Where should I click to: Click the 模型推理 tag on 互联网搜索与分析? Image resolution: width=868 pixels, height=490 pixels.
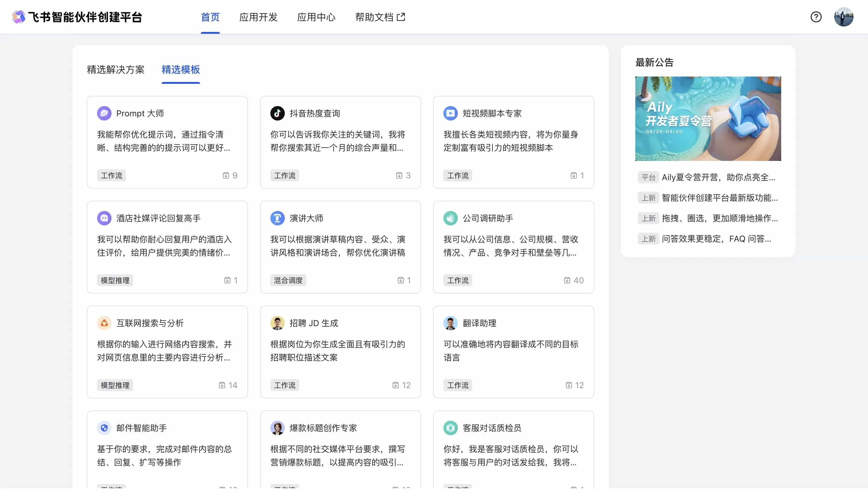point(115,385)
